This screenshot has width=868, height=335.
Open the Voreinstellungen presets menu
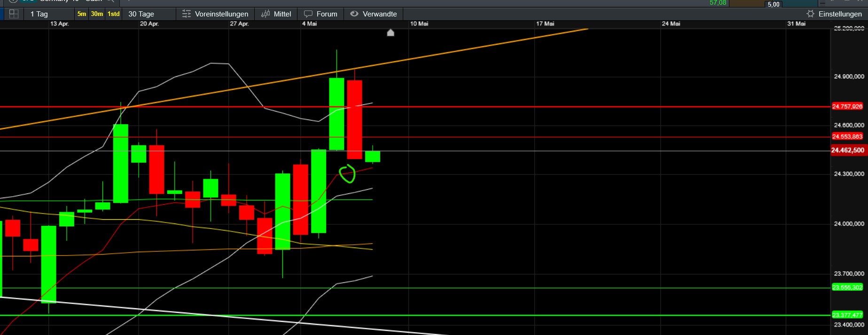[x=215, y=14]
